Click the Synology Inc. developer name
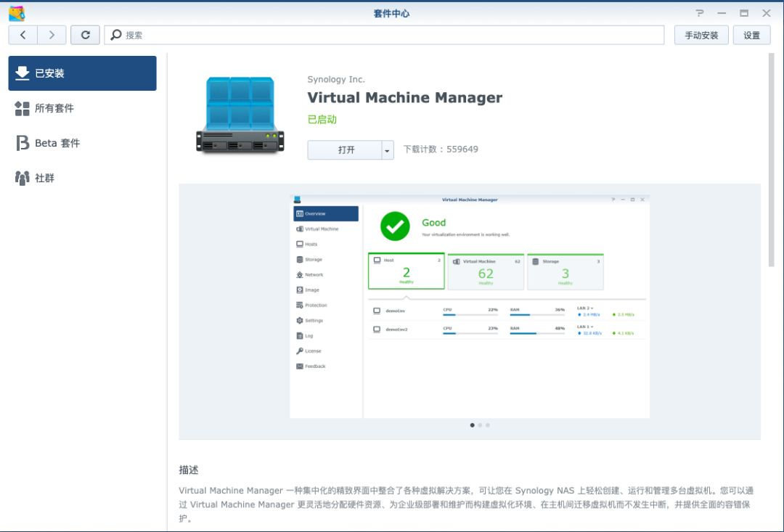This screenshot has height=532, width=784. pos(336,80)
